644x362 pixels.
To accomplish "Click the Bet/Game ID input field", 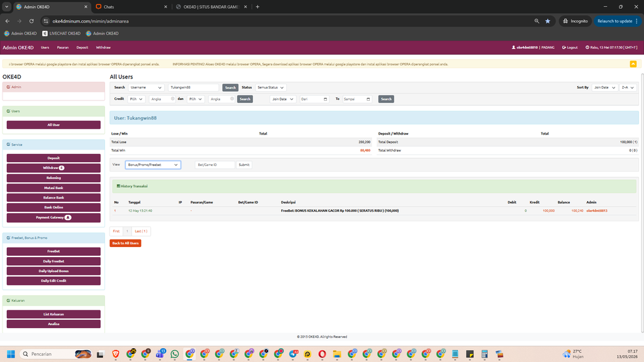I will pos(215,165).
